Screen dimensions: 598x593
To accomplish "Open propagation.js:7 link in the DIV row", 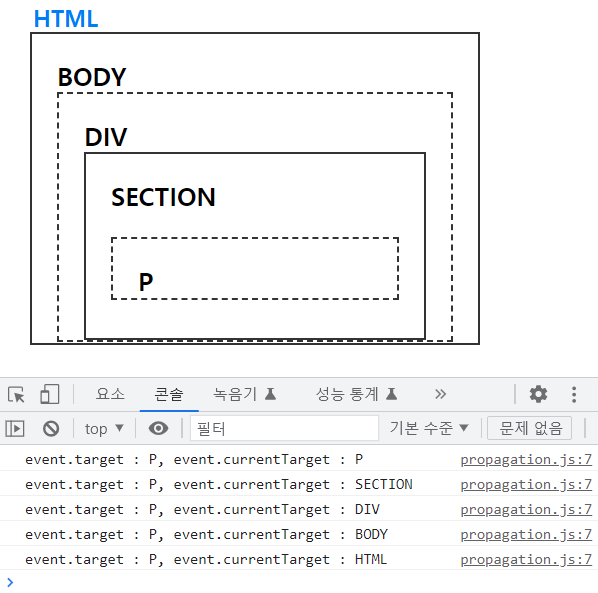I will point(526,509).
